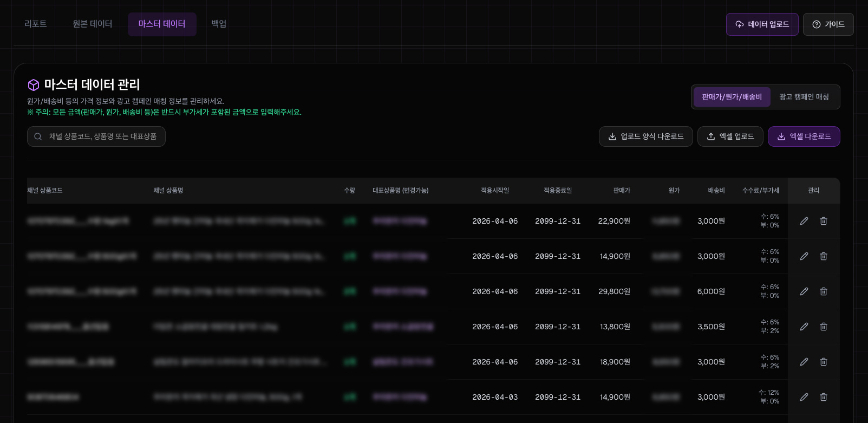Click 업로드 양식 다운로드 button
This screenshot has width=868, height=423.
(646, 136)
